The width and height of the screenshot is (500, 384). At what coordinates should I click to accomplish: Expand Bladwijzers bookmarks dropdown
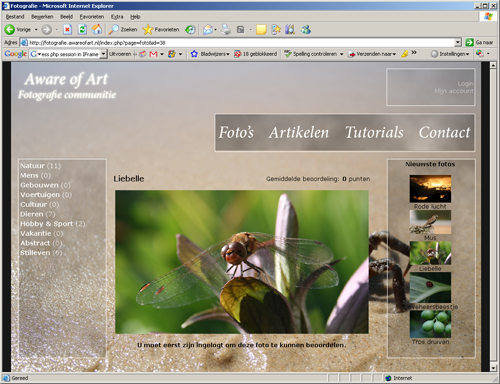click(x=228, y=54)
